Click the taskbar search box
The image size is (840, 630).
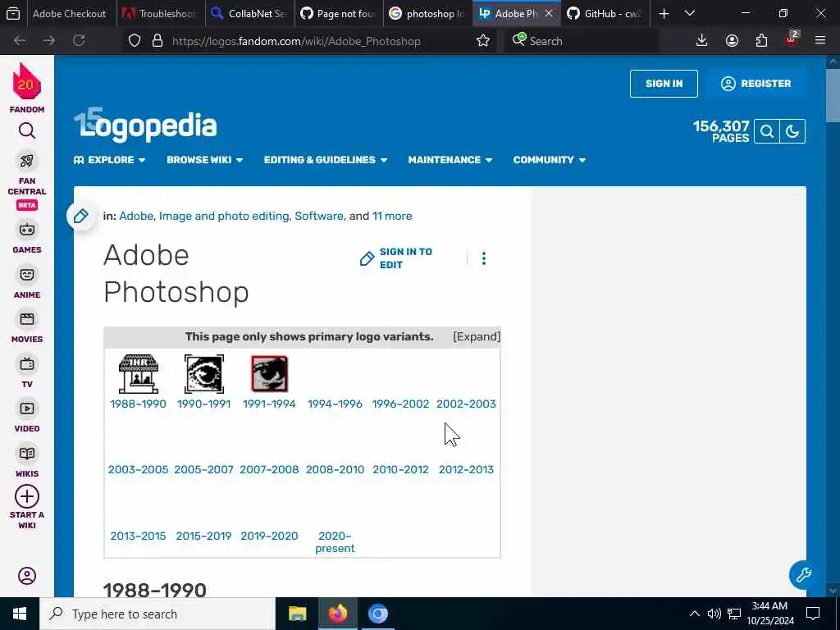[157, 614]
